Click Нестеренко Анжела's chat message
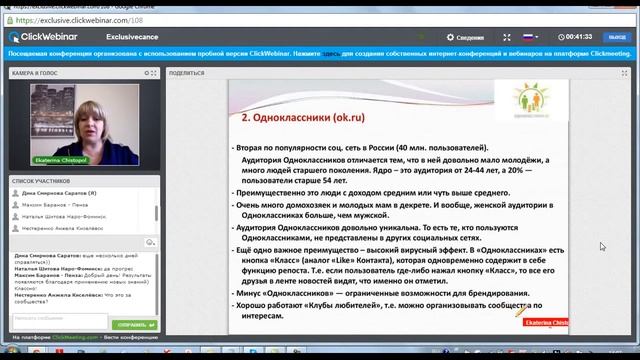Screen dimensions: 640x360 [73, 298]
